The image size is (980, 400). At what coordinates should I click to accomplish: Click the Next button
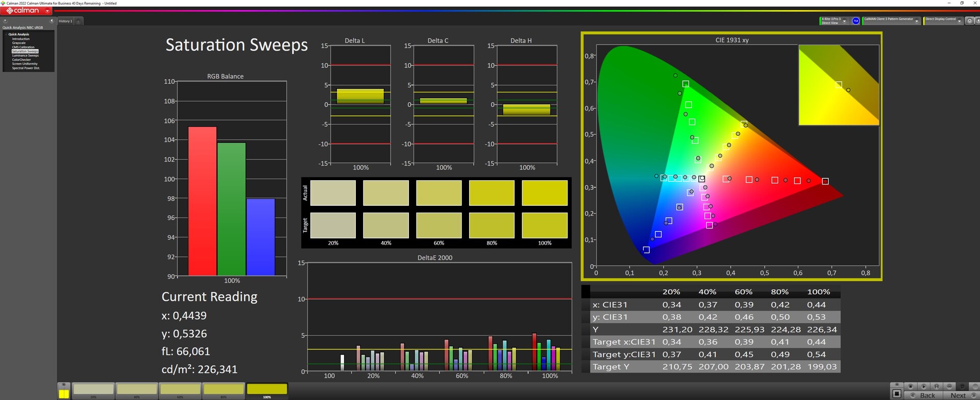[958, 395]
